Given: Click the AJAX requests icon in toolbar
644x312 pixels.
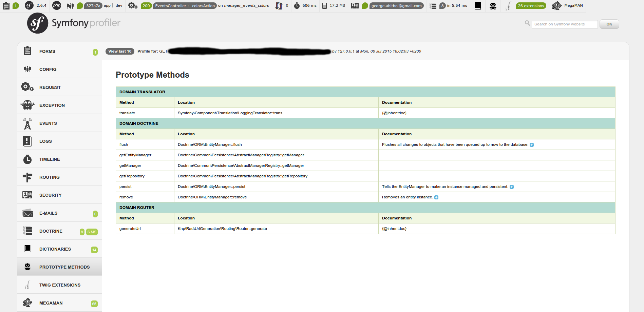Looking at the screenshot, I should tap(279, 5).
